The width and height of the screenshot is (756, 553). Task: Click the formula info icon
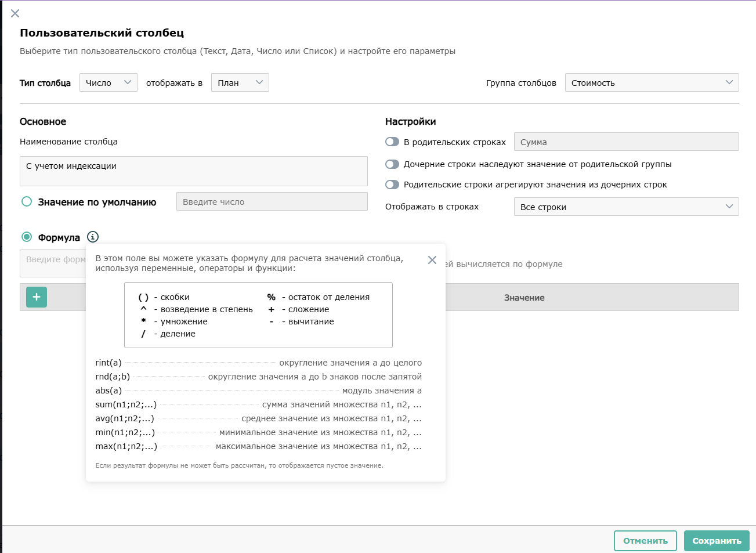coord(93,237)
